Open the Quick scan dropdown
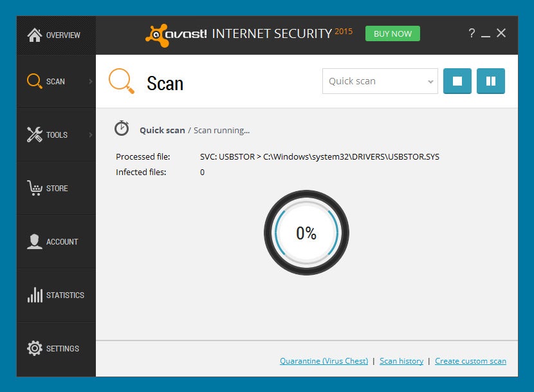Screen dimensions: 534x392 pos(380,81)
